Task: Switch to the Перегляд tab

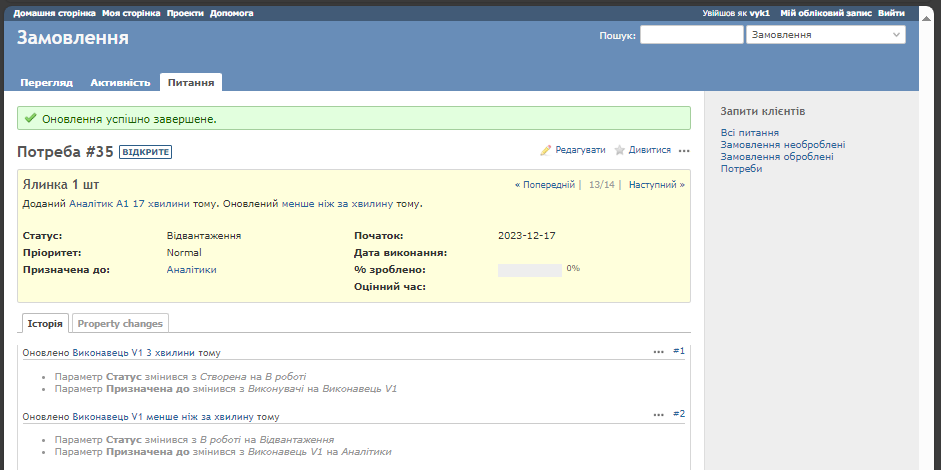Action: (x=46, y=82)
